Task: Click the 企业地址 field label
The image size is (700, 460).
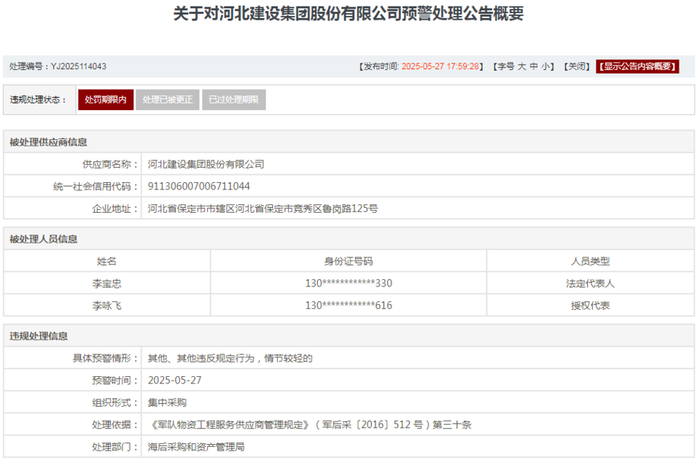Action: click(x=115, y=209)
